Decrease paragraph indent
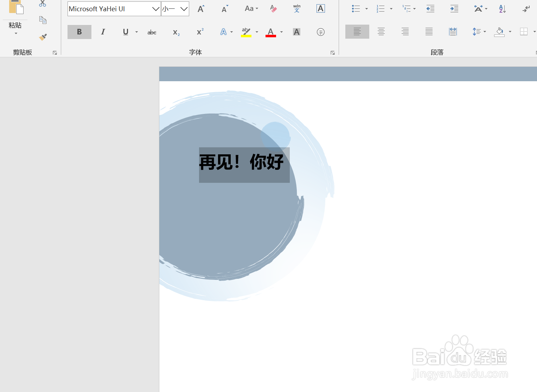This screenshot has width=537, height=392. (x=430, y=9)
